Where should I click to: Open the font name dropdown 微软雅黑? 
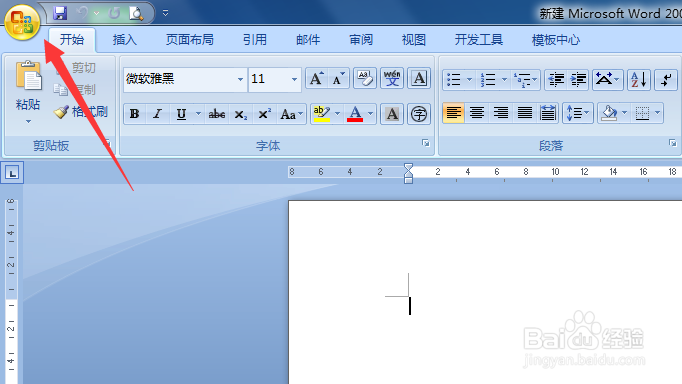tap(240, 79)
